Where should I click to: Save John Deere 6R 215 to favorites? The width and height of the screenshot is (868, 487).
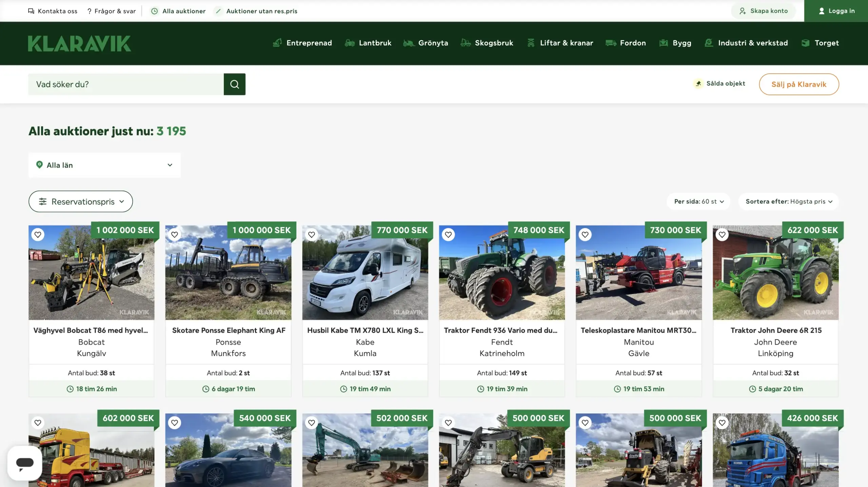coord(722,235)
